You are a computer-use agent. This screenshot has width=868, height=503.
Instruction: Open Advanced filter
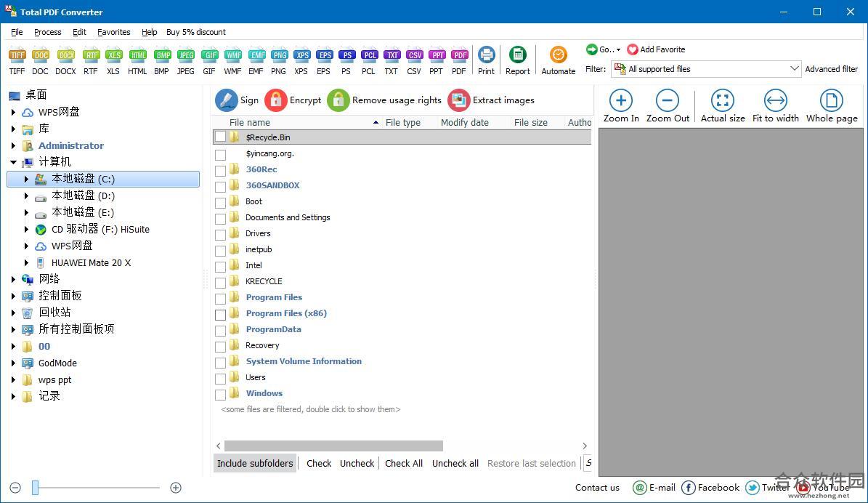[x=832, y=69]
